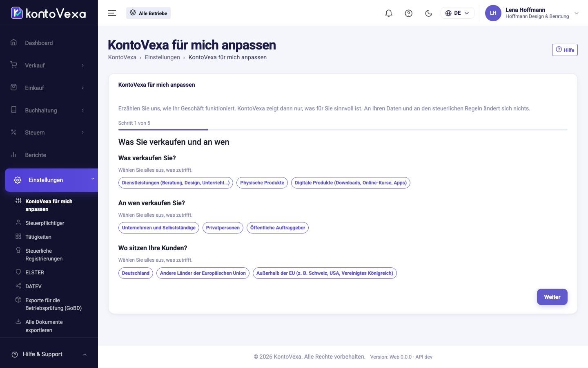Click the Steuern percent icon
This screenshot has width=588, height=368.
(14, 132)
